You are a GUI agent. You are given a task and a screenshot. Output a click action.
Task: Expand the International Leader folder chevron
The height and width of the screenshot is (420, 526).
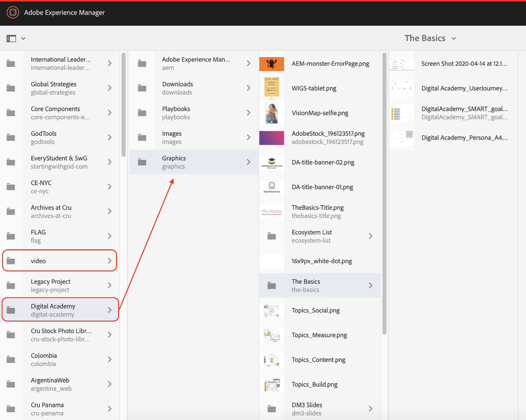click(x=110, y=63)
